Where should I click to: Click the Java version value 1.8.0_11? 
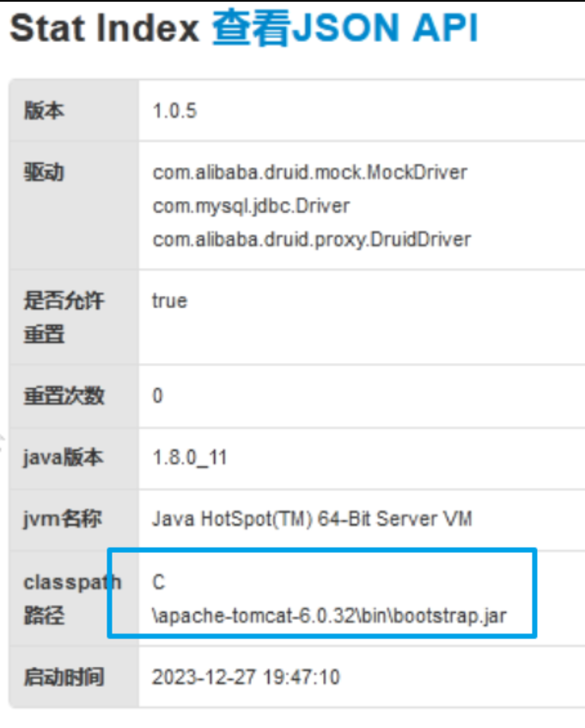click(190, 458)
